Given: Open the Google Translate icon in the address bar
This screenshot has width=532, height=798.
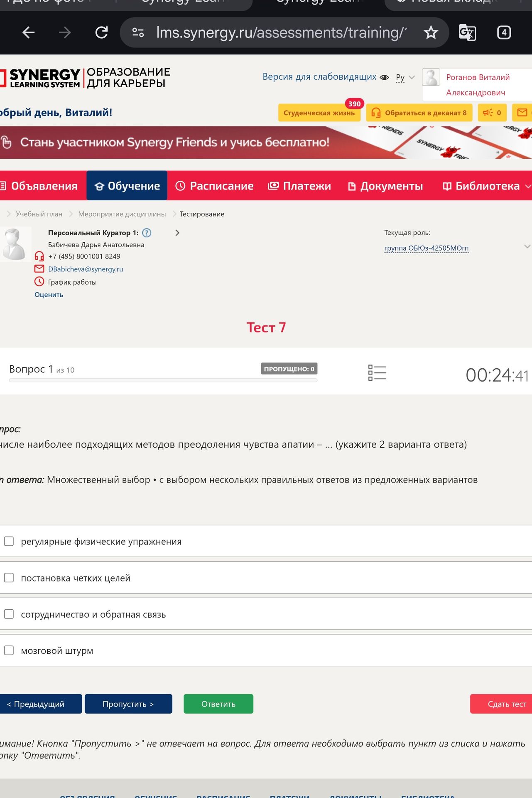Looking at the screenshot, I should (467, 32).
